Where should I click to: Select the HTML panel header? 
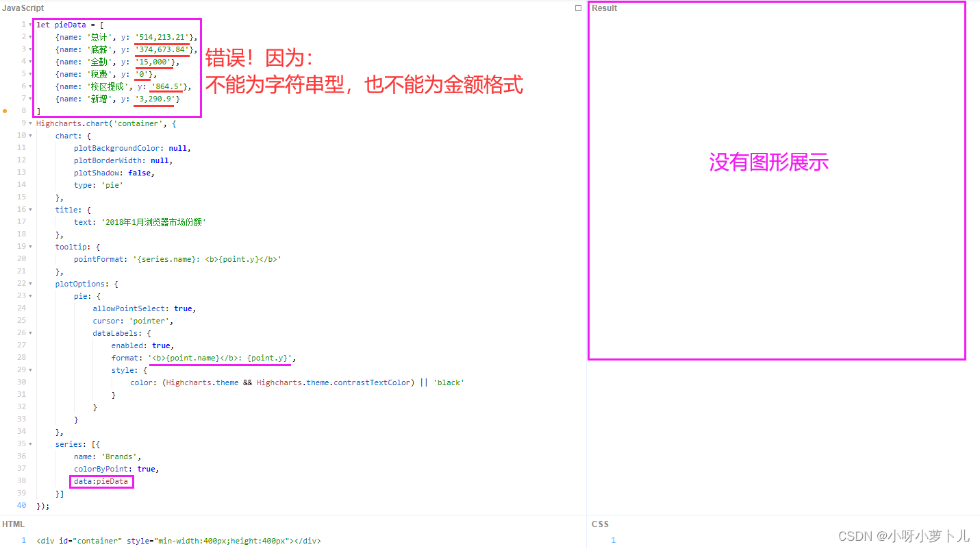(x=13, y=524)
